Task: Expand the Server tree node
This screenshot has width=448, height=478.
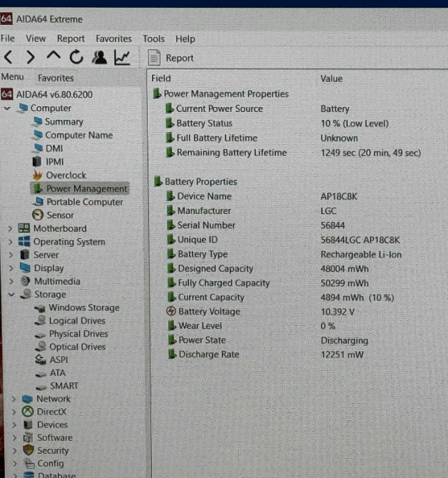Action: tap(11, 255)
